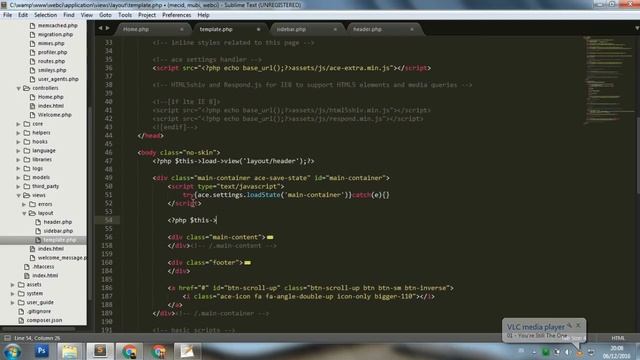Close the header.php tab
This screenshot has width=640, height=360.
412,29
